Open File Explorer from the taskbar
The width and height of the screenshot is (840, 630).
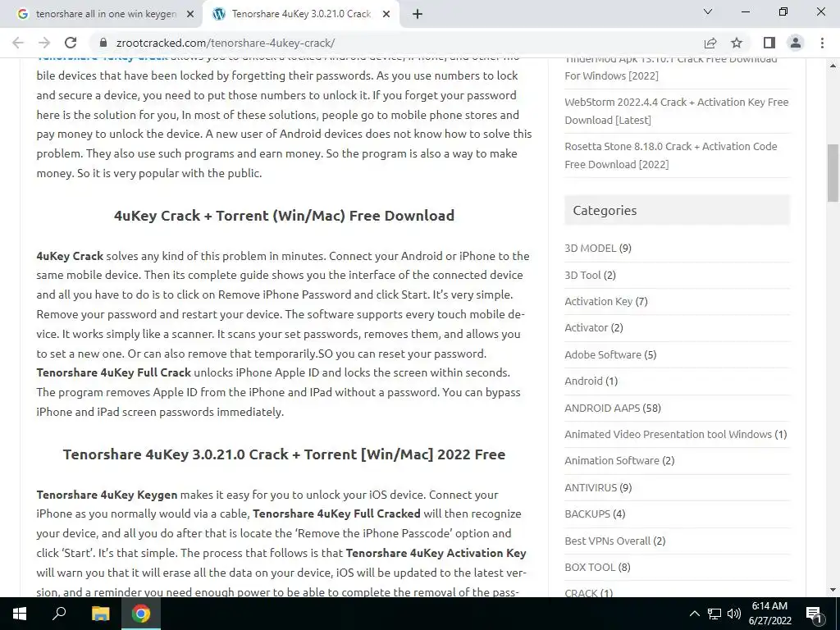coord(100,614)
